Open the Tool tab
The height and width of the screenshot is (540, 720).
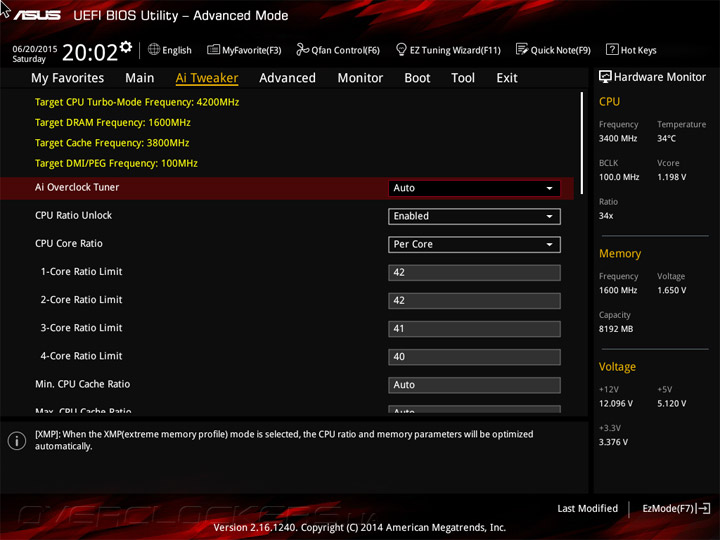(463, 78)
